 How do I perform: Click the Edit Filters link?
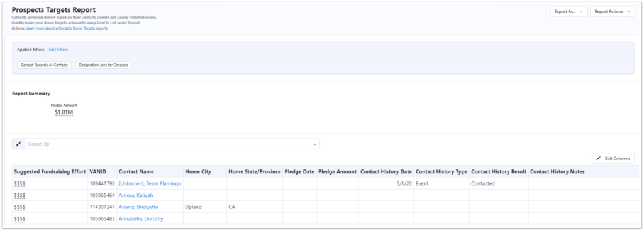pos(58,50)
